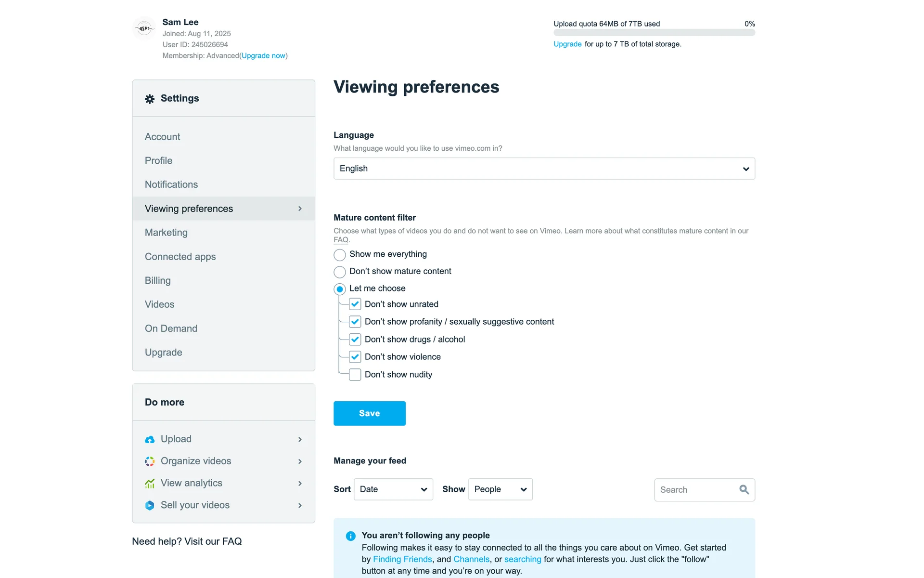Click the magnifier icon in Search box
The image size is (924, 578).
(744, 489)
